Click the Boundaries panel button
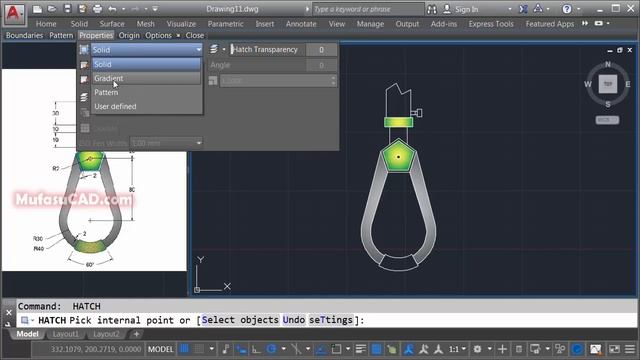This screenshot has width=640, height=360. [x=24, y=36]
